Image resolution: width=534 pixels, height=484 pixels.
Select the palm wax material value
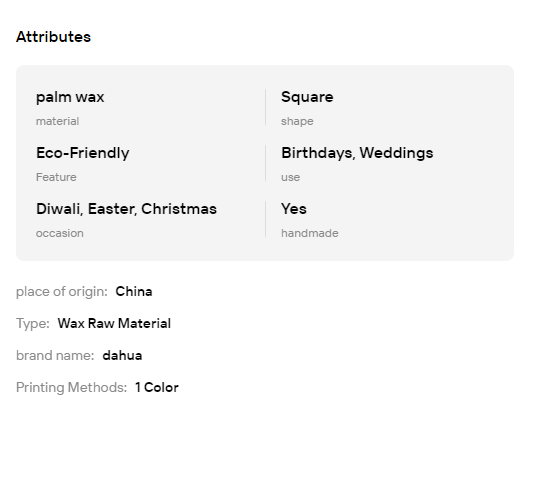[x=70, y=97]
